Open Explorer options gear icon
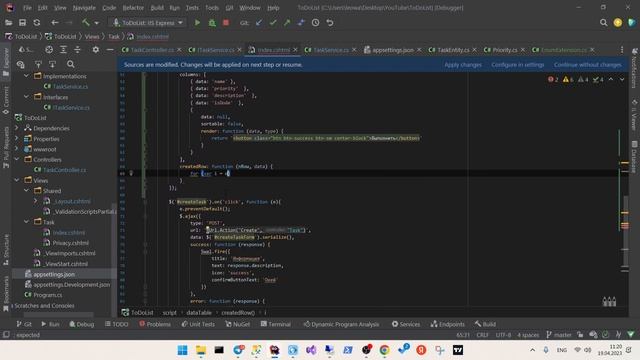The height and width of the screenshot is (360, 640). (96, 50)
